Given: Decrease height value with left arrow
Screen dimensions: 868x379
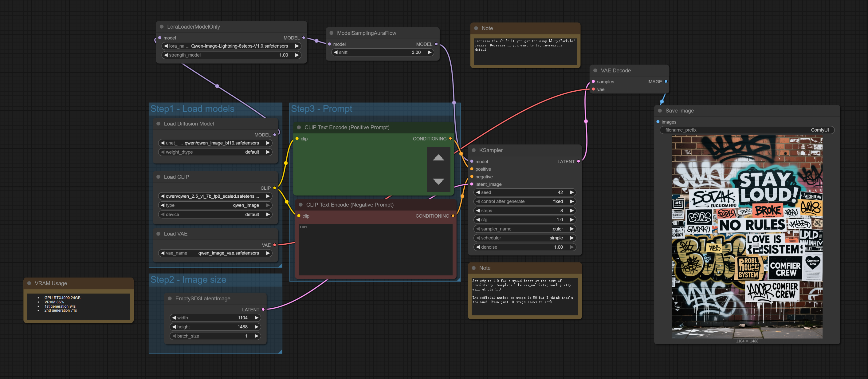Looking at the screenshot, I should point(174,327).
